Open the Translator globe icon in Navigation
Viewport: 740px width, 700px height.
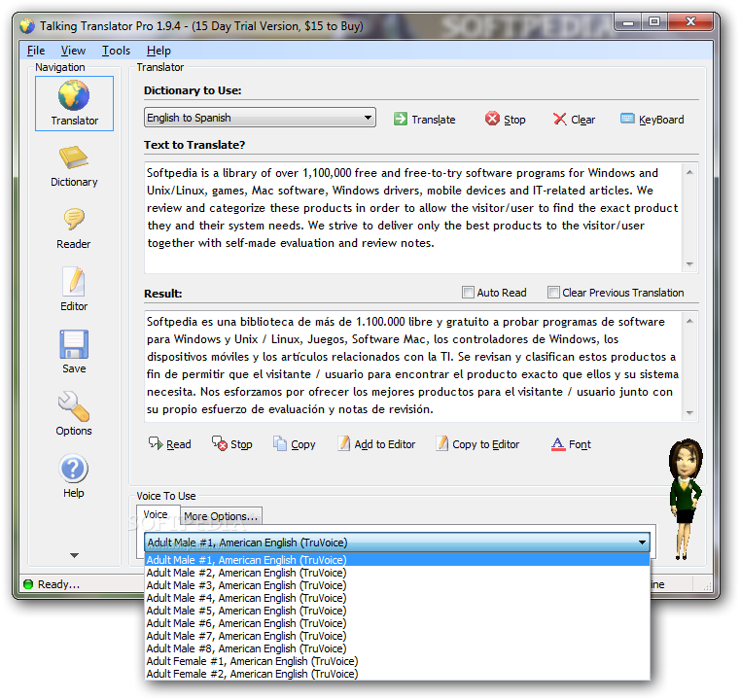click(x=74, y=103)
